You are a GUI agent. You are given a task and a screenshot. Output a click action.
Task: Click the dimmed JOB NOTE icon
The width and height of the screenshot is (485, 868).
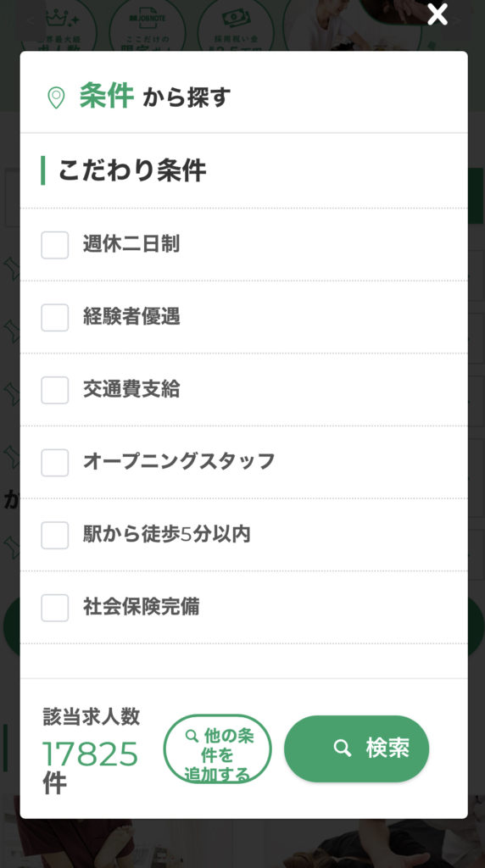[x=148, y=21]
